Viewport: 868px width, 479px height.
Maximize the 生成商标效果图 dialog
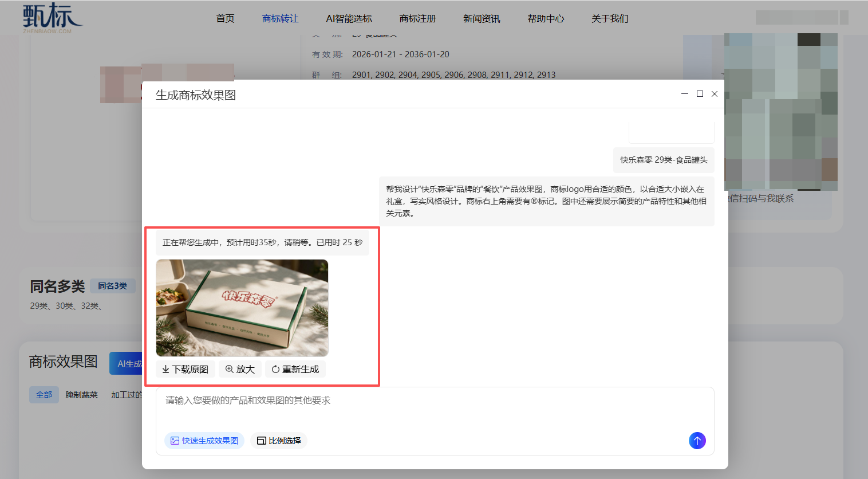pyautogui.click(x=700, y=94)
